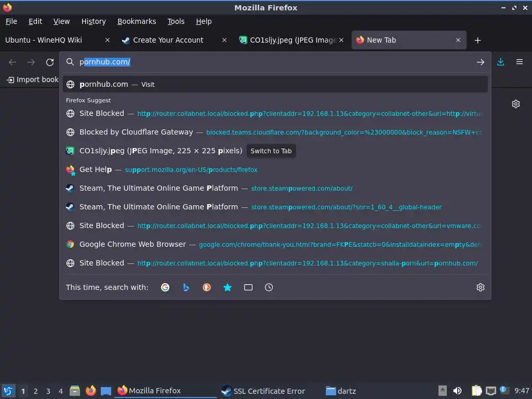
Task: Click the Go arrow in the address bar
Action: [x=481, y=62]
